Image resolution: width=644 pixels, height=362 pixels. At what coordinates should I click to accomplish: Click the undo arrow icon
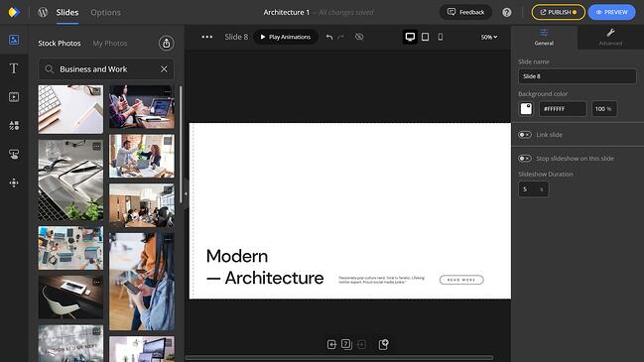[329, 37]
